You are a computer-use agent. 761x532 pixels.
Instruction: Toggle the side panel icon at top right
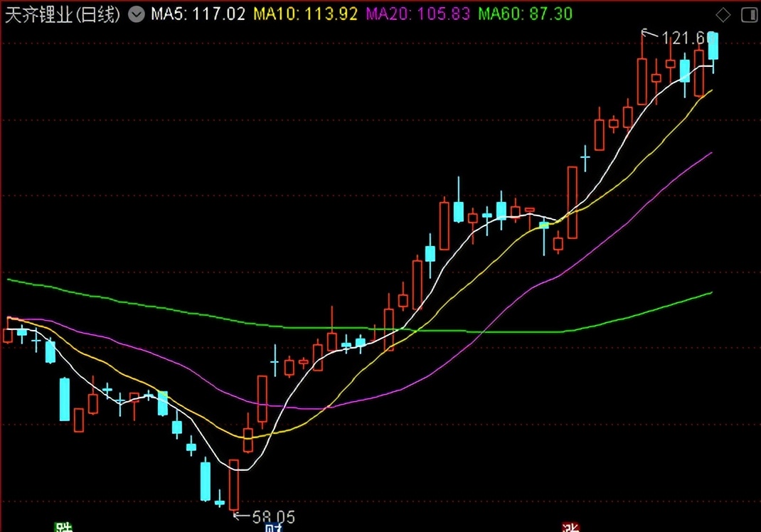[x=750, y=15]
